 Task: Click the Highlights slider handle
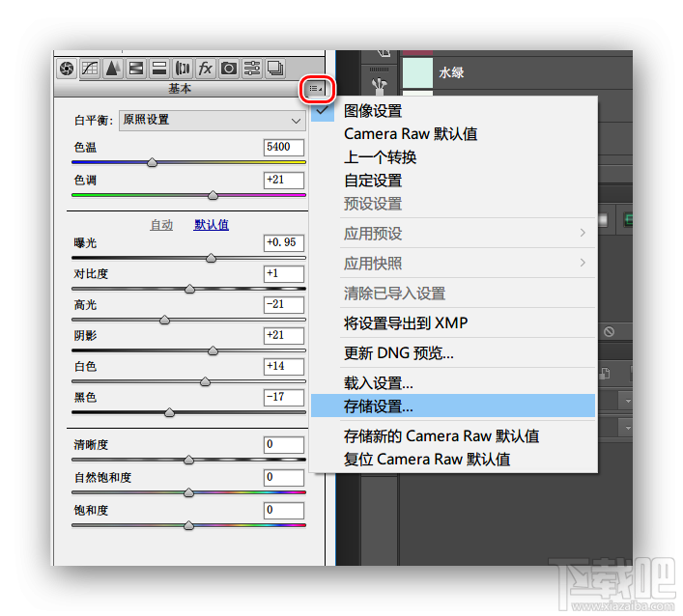[164, 320]
